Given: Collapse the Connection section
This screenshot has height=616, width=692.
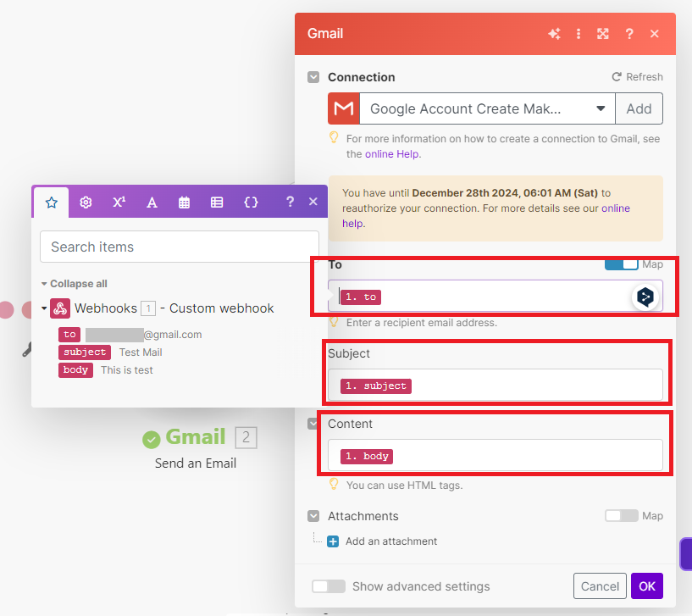Looking at the screenshot, I should (x=313, y=77).
